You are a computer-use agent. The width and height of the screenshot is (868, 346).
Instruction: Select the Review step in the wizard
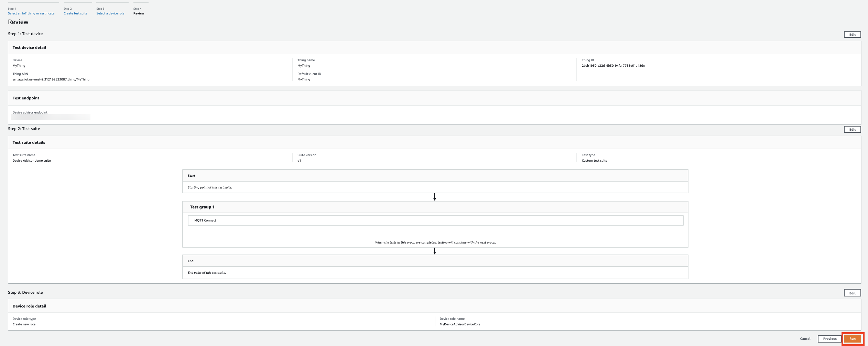(x=139, y=13)
